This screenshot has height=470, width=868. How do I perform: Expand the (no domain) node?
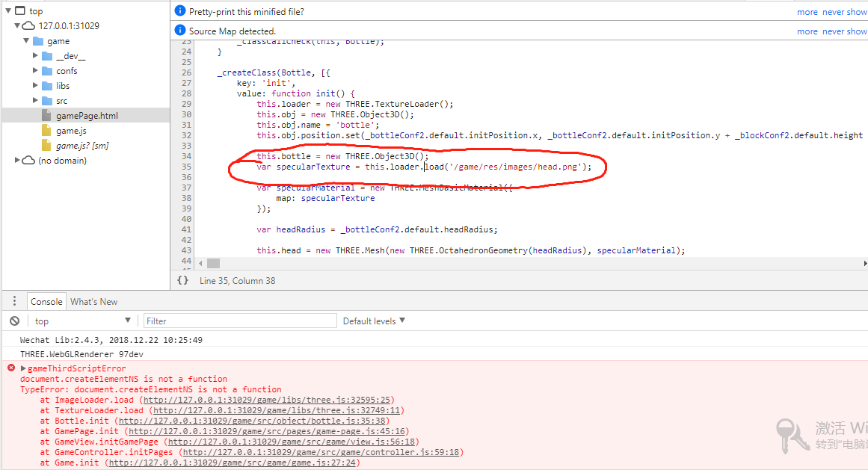coord(17,160)
